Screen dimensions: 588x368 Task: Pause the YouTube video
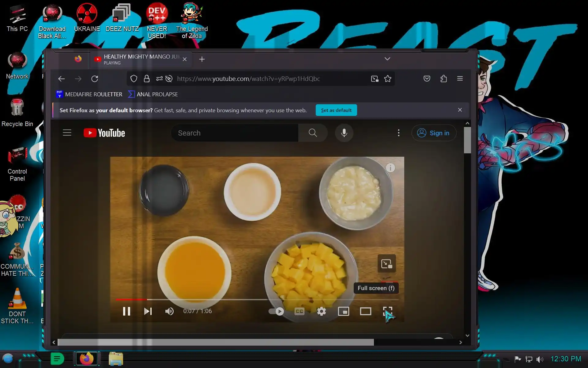126,311
